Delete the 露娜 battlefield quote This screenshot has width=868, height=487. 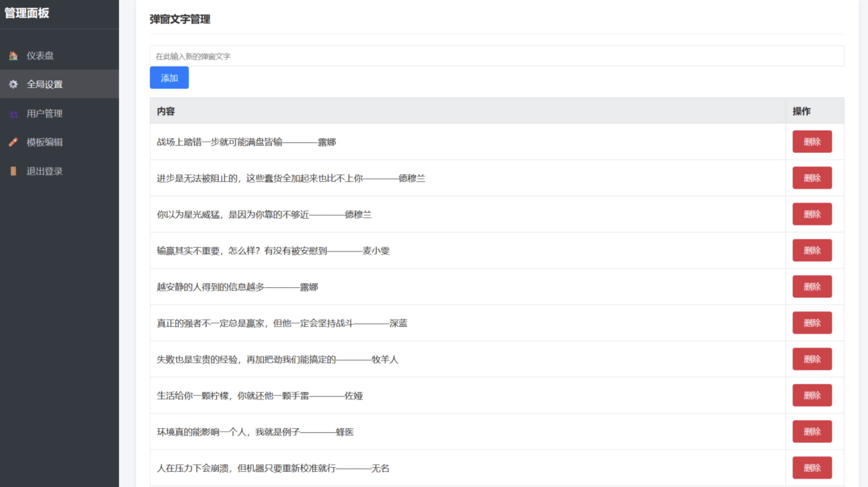[812, 142]
